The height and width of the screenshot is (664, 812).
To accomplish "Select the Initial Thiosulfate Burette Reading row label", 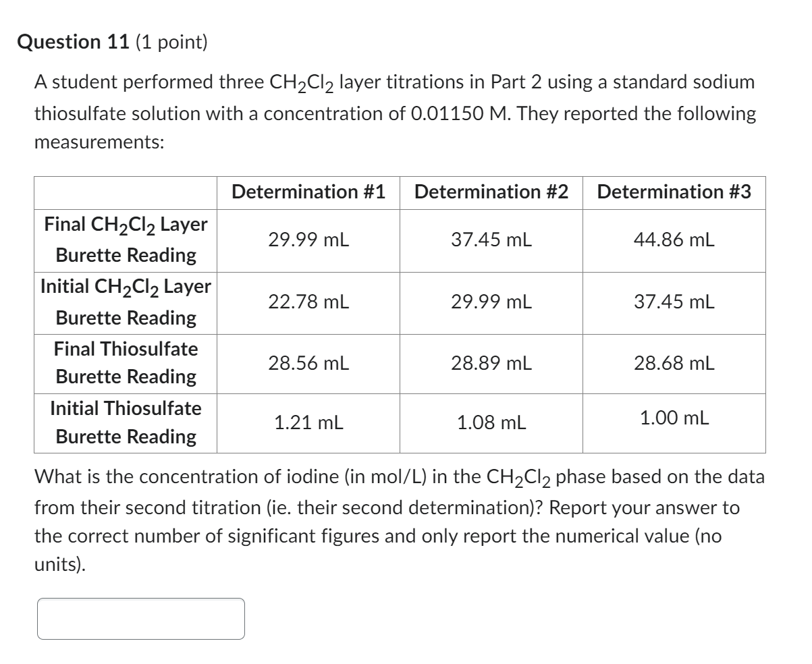I will pyautogui.click(x=125, y=422).
